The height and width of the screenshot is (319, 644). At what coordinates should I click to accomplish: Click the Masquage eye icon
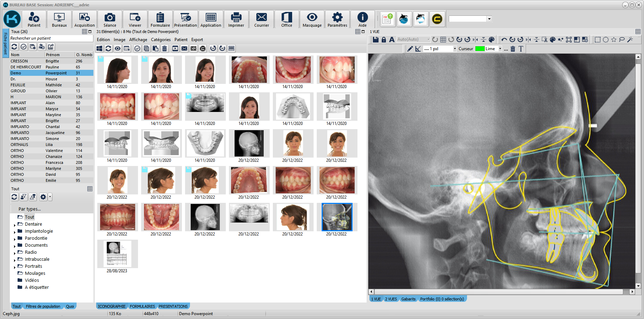click(x=312, y=19)
